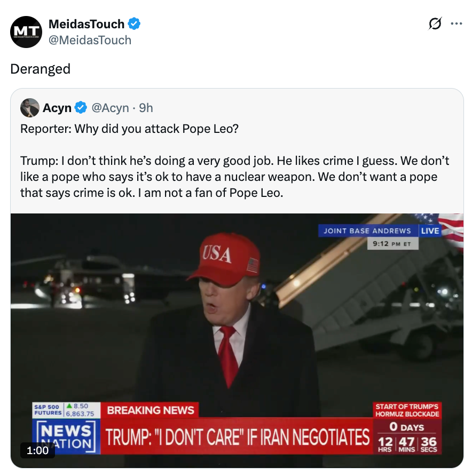Click the MeidasTouch MT profile avatar
Viewport: 472px width, 476px height.
point(26,32)
